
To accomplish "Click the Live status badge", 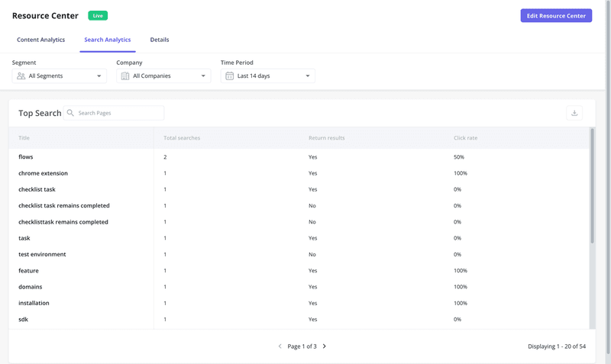I will pos(98,15).
